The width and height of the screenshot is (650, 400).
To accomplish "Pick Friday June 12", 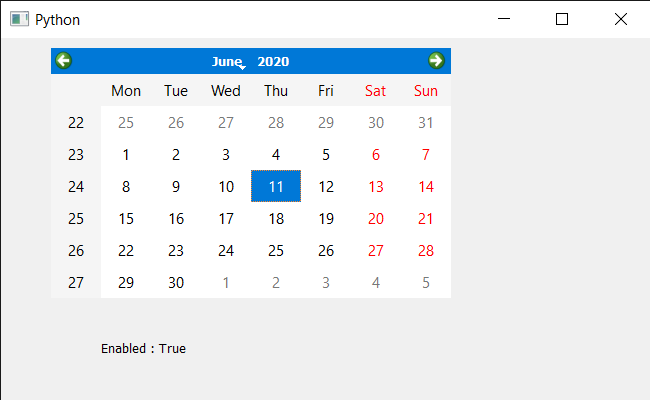I will tap(326, 187).
